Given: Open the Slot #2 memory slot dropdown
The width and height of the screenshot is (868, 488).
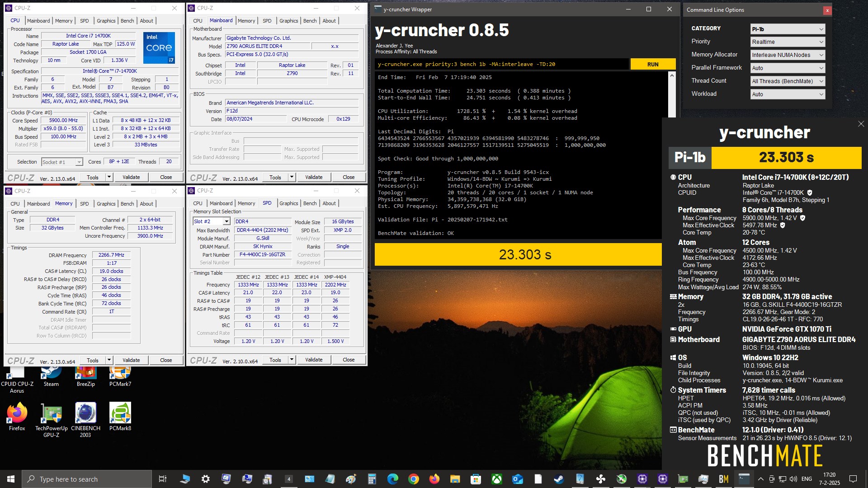Looking at the screenshot, I should tap(212, 221).
